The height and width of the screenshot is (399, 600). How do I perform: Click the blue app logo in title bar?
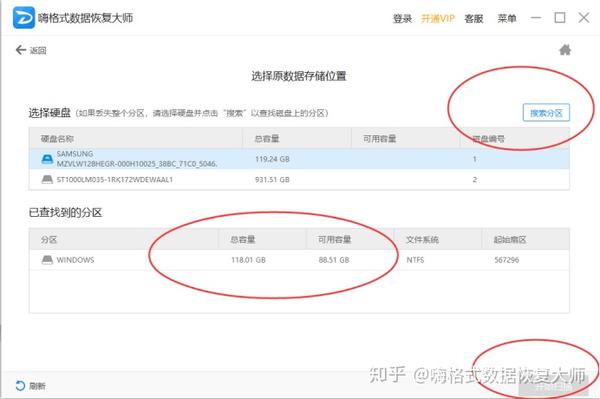(x=24, y=18)
